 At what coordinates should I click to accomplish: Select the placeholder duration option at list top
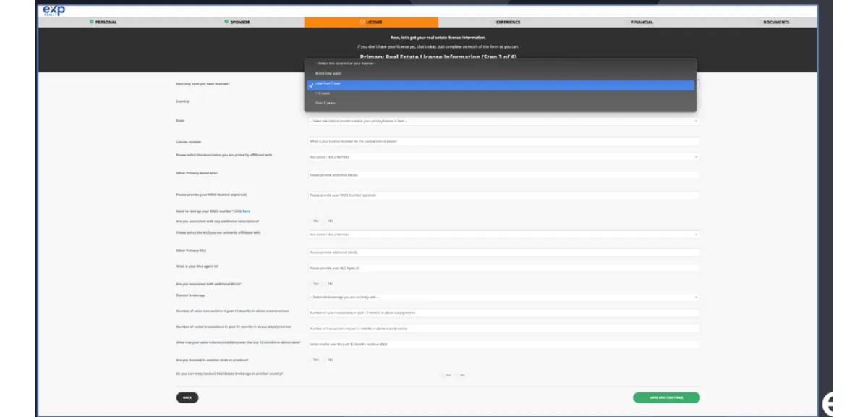click(501, 64)
